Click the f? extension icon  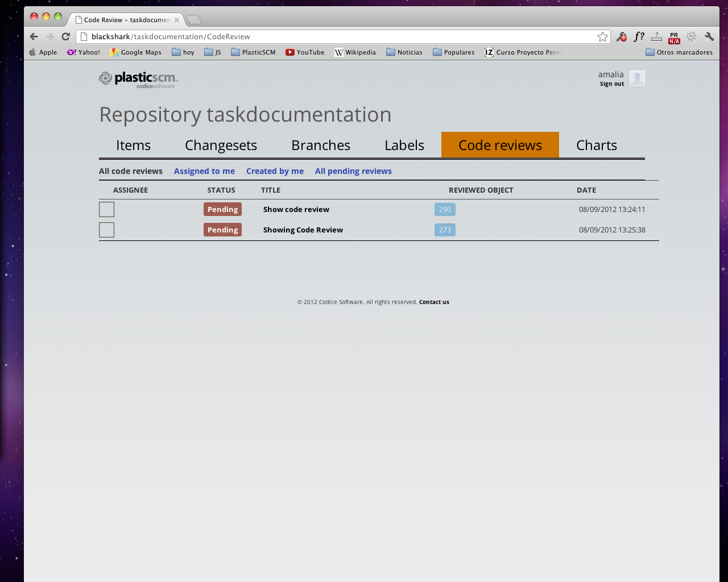click(x=638, y=36)
